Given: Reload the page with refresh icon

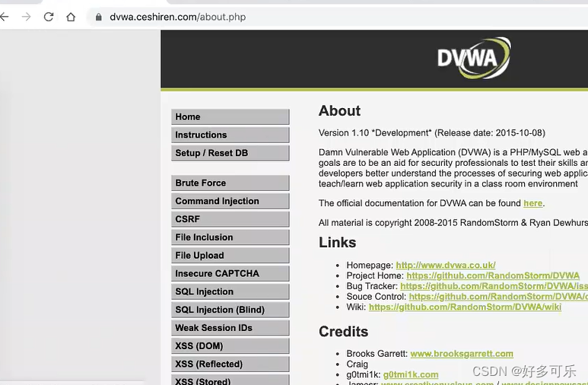Looking at the screenshot, I should coord(49,17).
